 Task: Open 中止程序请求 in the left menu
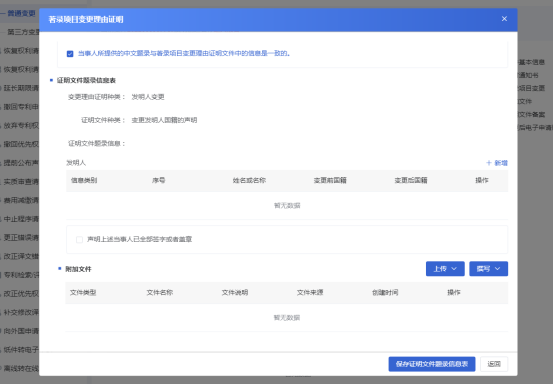click(x=20, y=219)
